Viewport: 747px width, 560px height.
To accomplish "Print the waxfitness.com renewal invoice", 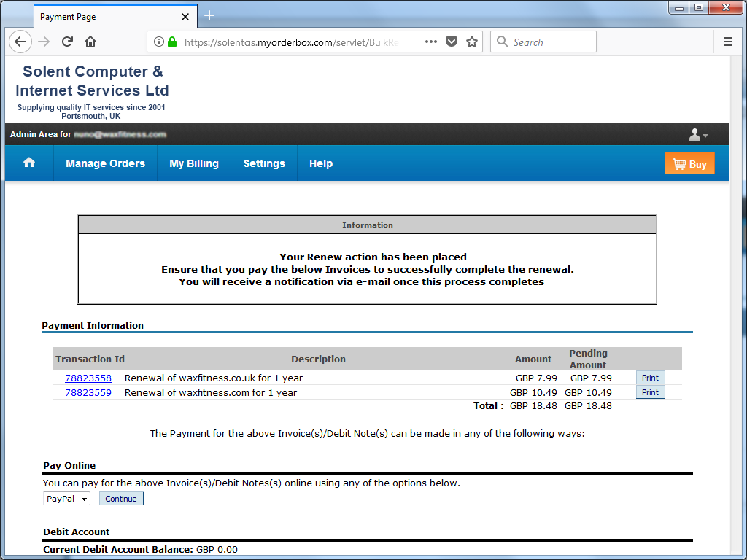I will (x=650, y=392).
